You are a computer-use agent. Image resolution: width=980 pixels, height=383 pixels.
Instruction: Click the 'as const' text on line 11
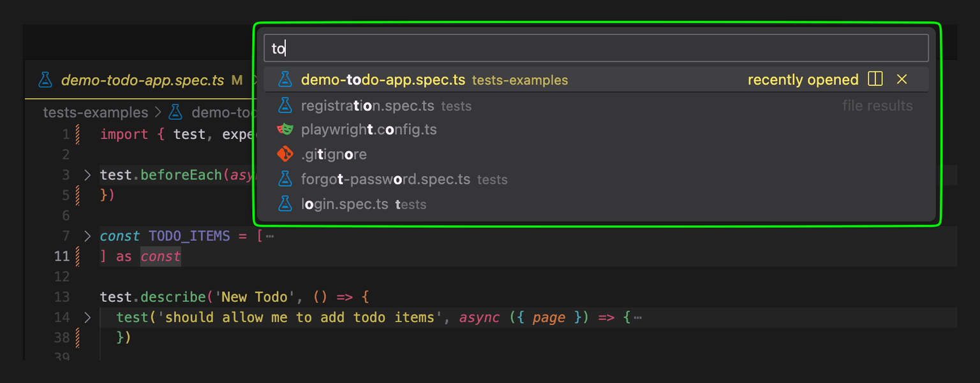(x=149, y=257)
